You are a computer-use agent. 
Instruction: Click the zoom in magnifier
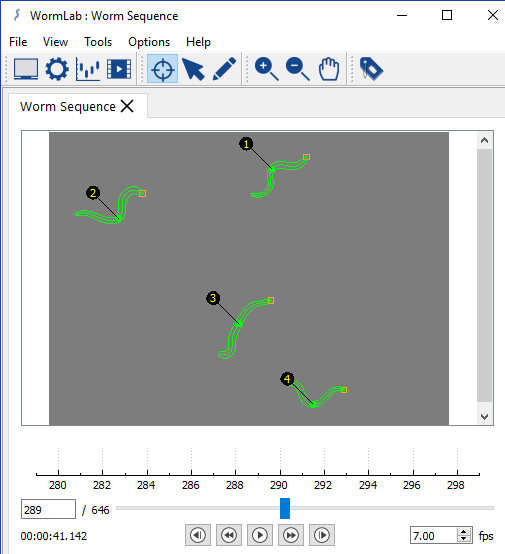click(266, 69)
